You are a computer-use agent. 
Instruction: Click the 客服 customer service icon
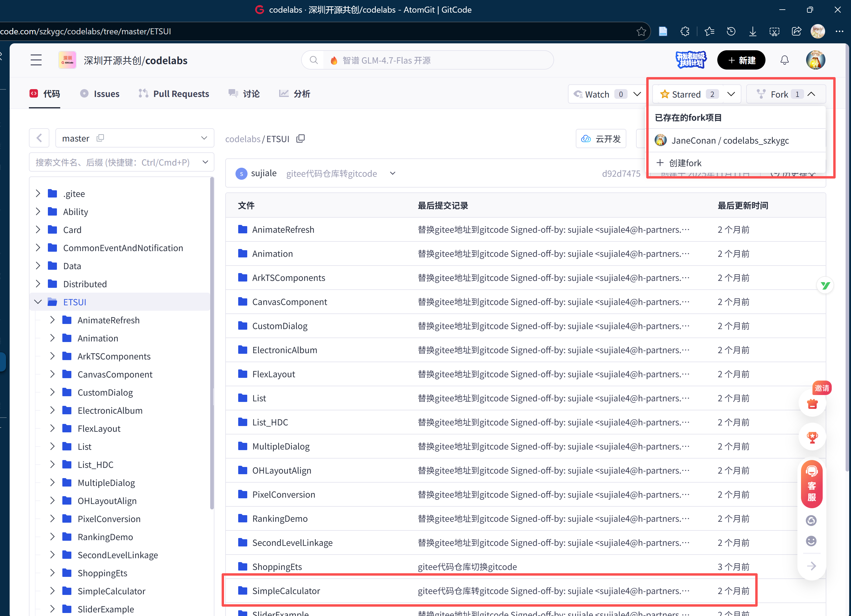[812, 484]
